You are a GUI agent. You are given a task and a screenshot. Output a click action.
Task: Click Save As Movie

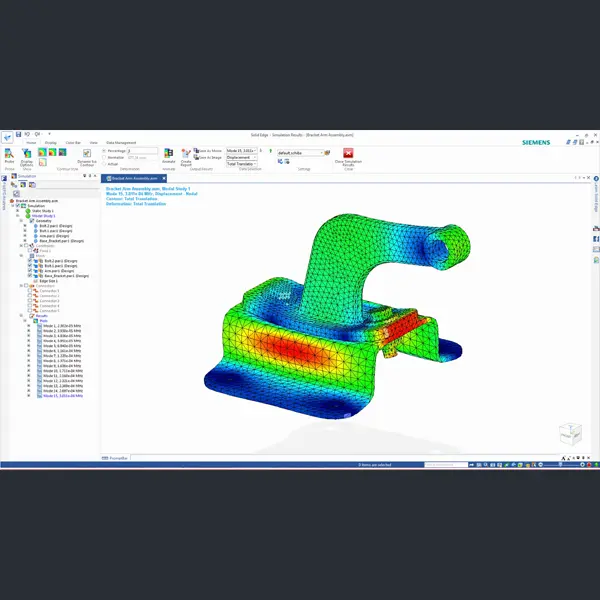tap(208, 151)
